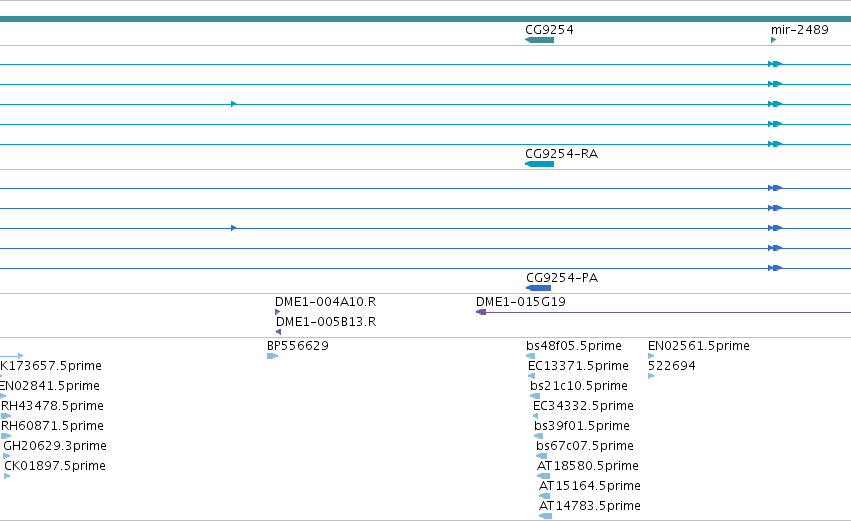Click the K173657.5prime label

point(51,366)
